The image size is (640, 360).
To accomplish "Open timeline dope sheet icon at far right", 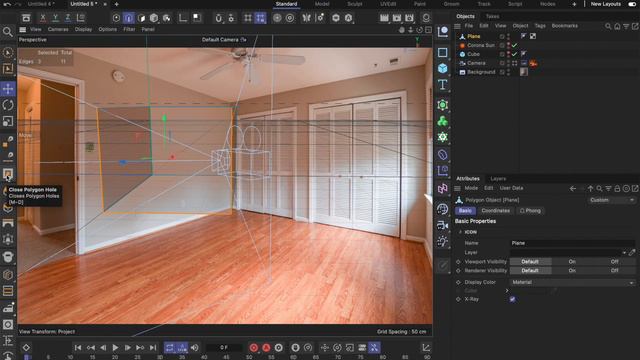I will click(x=426, y=347).
